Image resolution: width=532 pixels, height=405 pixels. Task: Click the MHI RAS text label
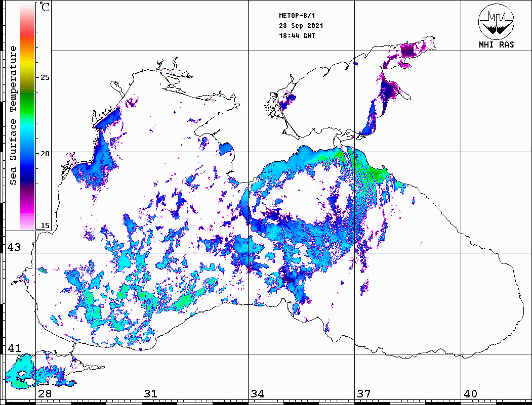(x=496, y=44)
